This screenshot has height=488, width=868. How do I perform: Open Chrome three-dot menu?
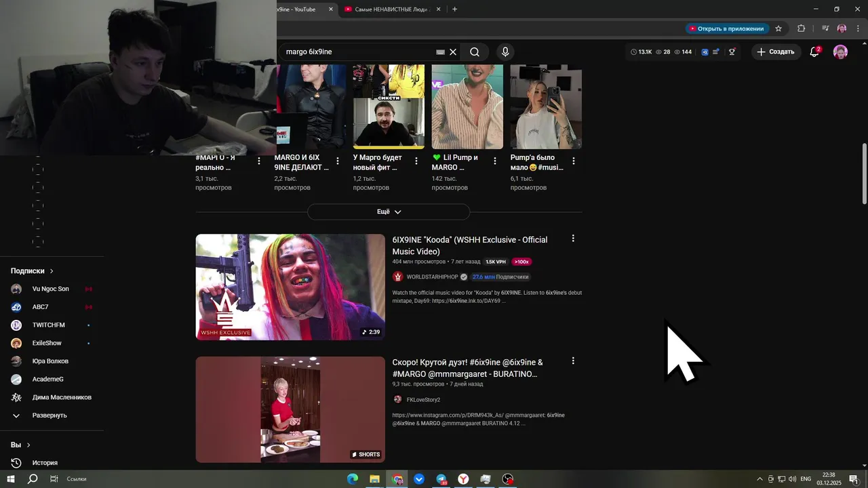pos(859,28)
